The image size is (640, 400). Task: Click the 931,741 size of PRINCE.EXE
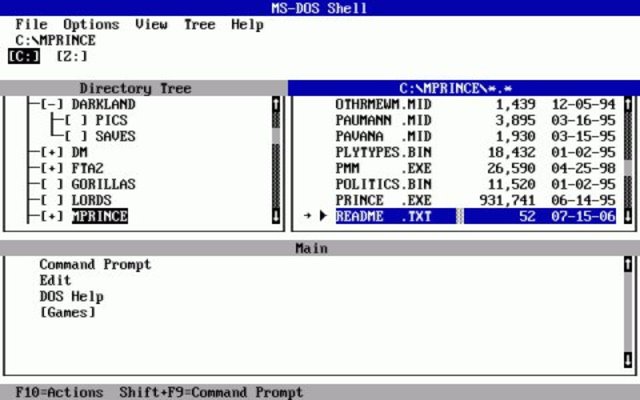[x=507, y=200]
